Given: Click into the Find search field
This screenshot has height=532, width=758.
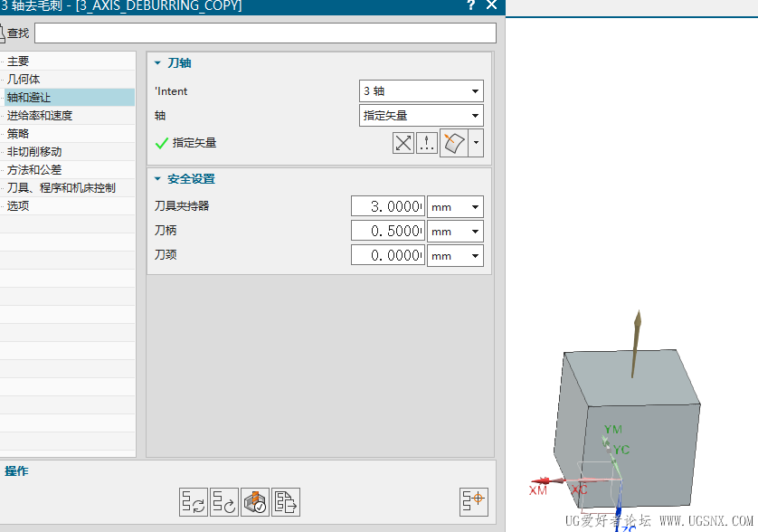Looking at the screenshot, I should [x=265, y=33].
